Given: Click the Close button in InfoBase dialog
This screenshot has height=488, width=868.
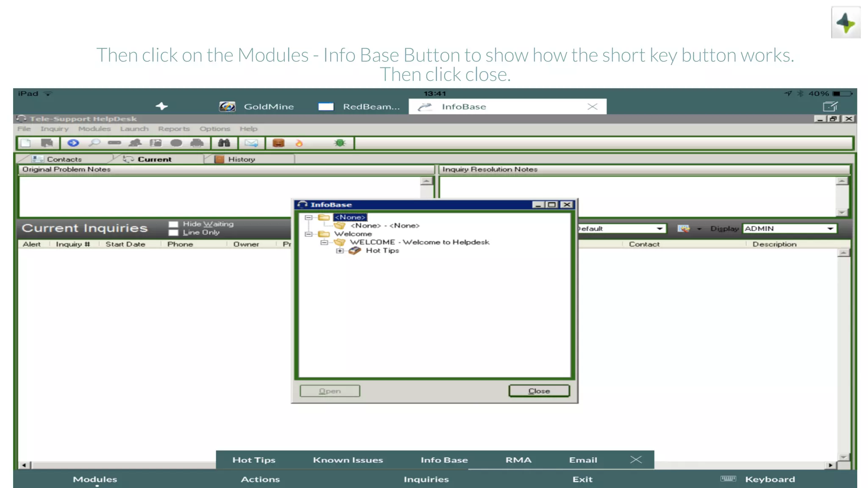Looking at the screenshot, I should (x=539, y=391).
